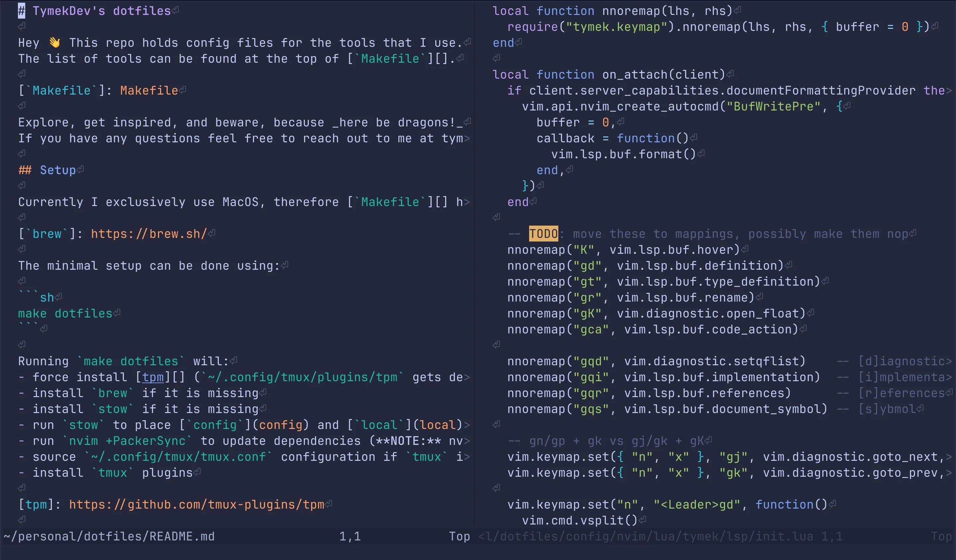Click the 'install `tmux` plugins' line
Screen dimensions: 956x560
(x=106, y=473)
